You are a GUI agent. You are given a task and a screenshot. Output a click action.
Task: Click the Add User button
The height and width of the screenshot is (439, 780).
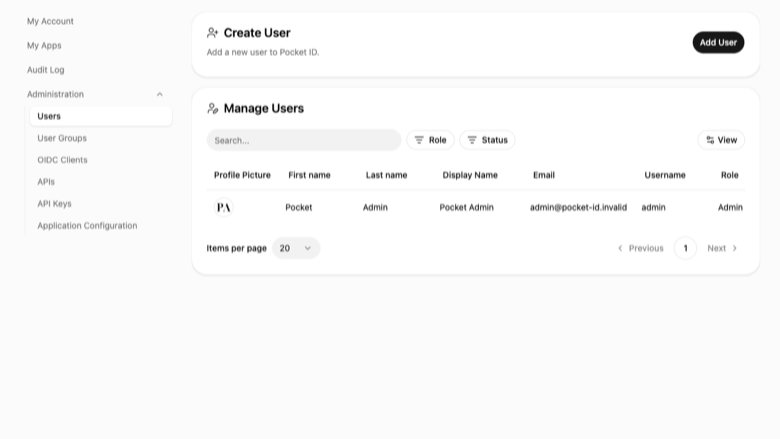718,43
